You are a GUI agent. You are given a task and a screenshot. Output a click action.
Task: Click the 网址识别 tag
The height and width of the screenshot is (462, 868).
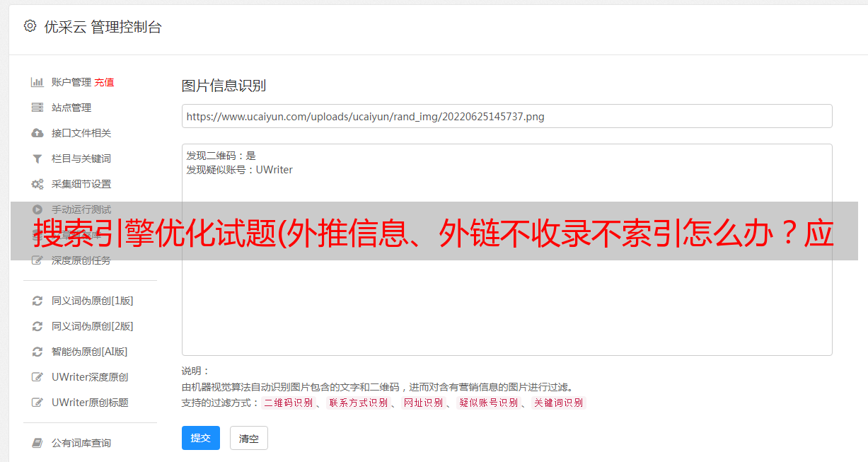(x=423, y=403)
